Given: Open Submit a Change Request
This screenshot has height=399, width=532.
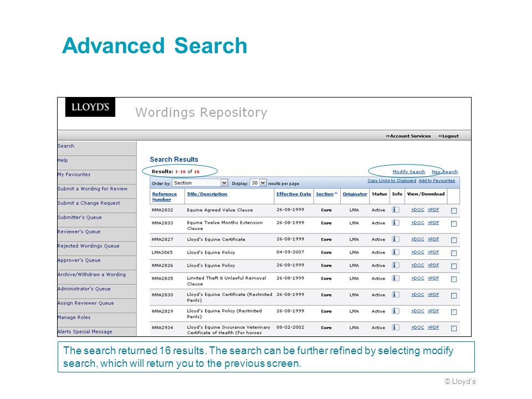Looking at the screenshot, I should coord(89,203).
